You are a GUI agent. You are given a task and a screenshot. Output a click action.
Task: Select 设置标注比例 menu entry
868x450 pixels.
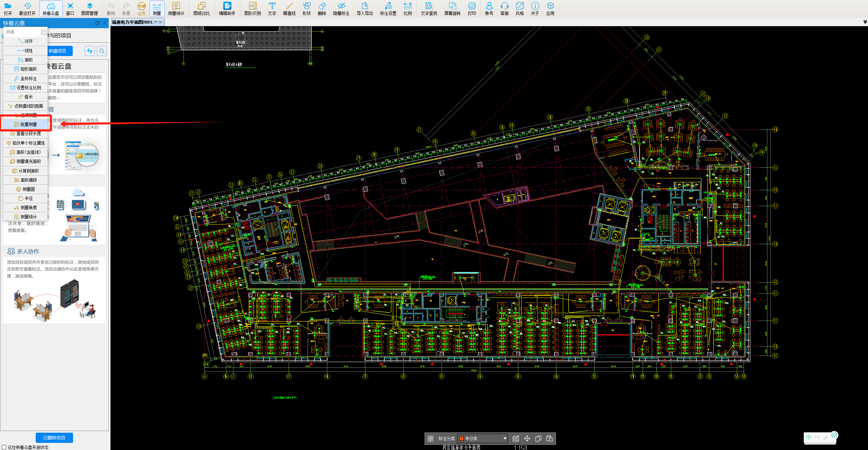click(25, 88)
